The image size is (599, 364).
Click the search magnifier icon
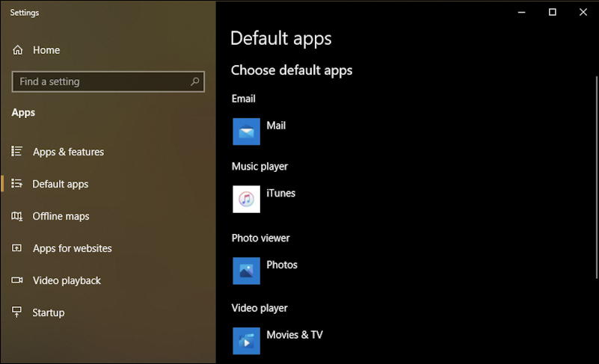point(195,81)
